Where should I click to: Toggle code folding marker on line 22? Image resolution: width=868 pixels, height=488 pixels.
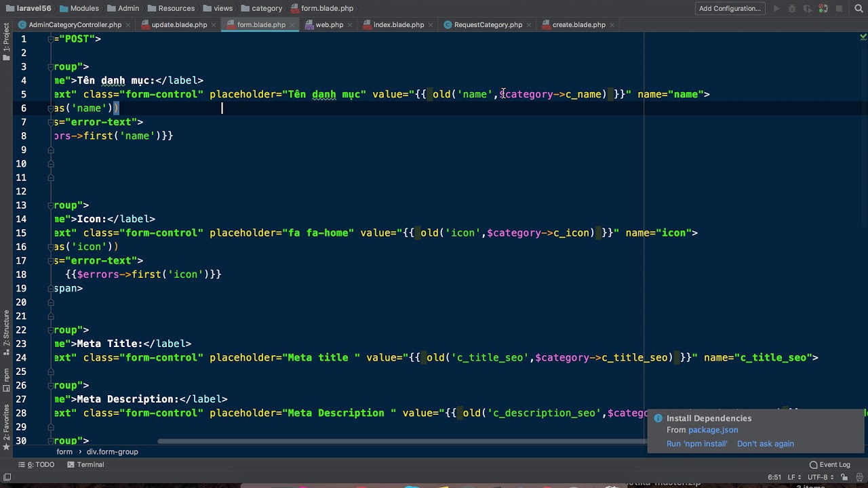[x=51, y=330]
